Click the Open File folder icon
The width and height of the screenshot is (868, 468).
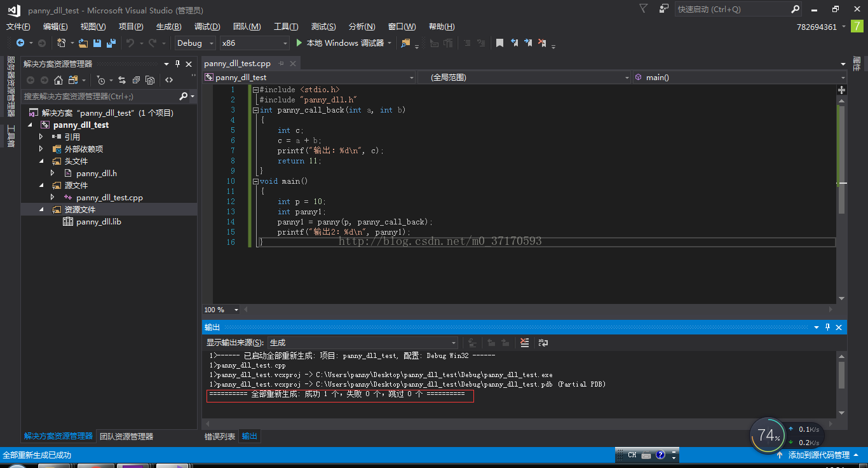(83, 43)
